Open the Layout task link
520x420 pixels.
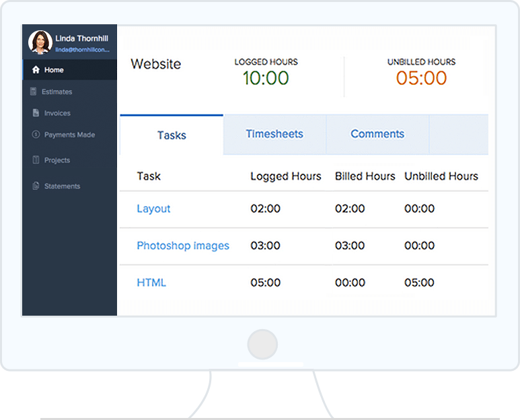point(153,209)
